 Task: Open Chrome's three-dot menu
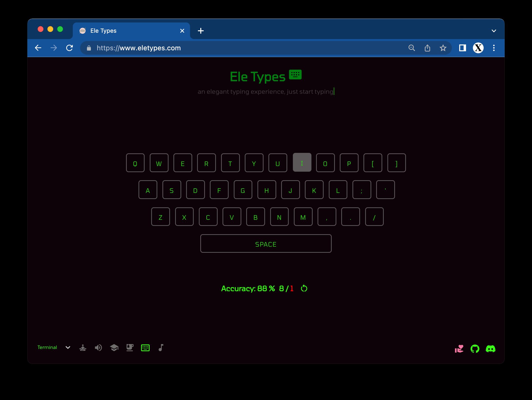[494, 48]
